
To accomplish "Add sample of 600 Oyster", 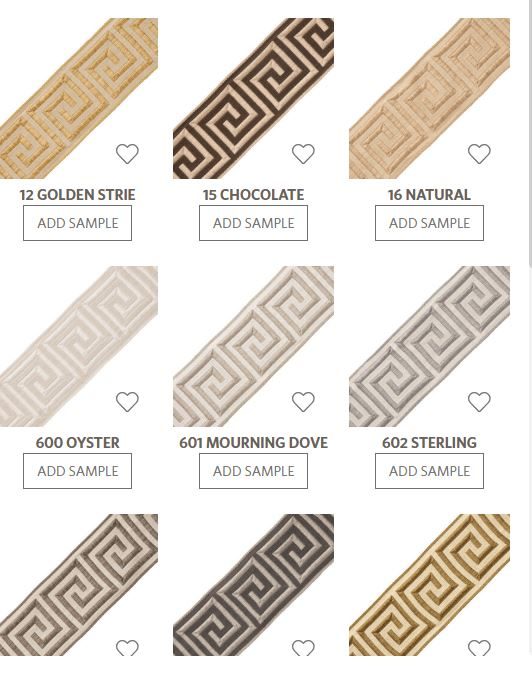I will click(77, 471).
